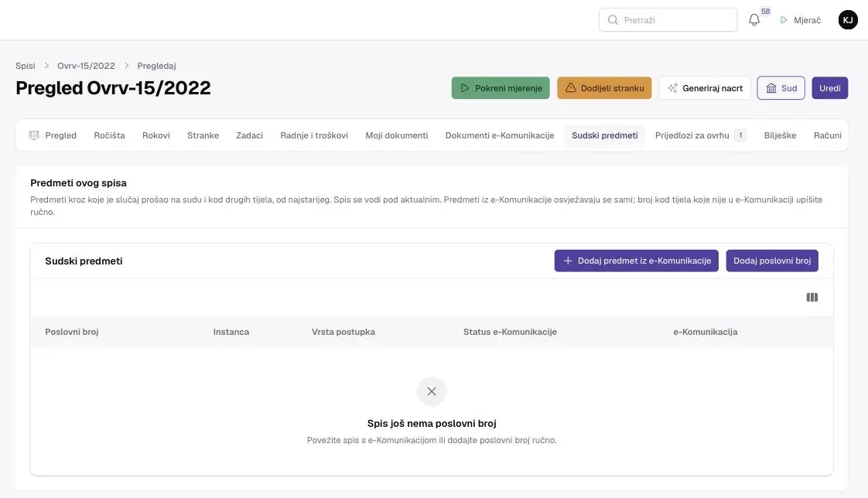Click Dodaj poslovni broj button
This screenshot has width=868, height=498.
pos(772,261)
